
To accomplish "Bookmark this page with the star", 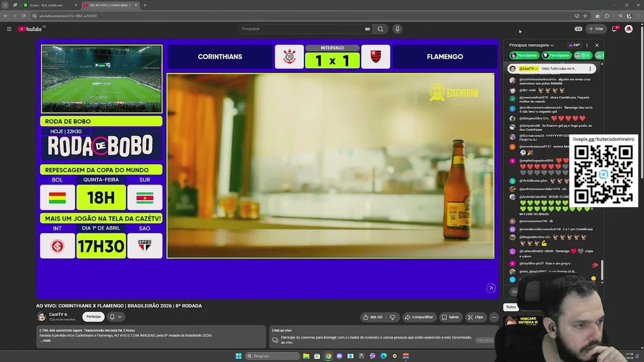I will point(585,16).
